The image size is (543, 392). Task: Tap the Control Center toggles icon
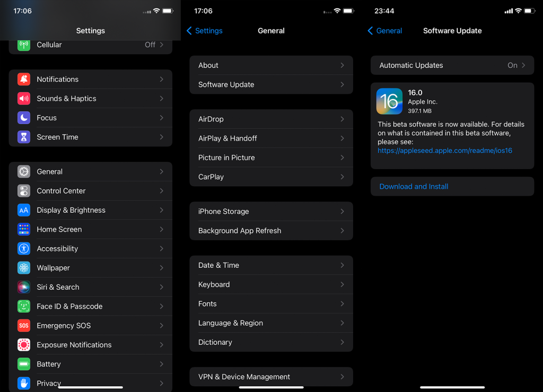23,191
